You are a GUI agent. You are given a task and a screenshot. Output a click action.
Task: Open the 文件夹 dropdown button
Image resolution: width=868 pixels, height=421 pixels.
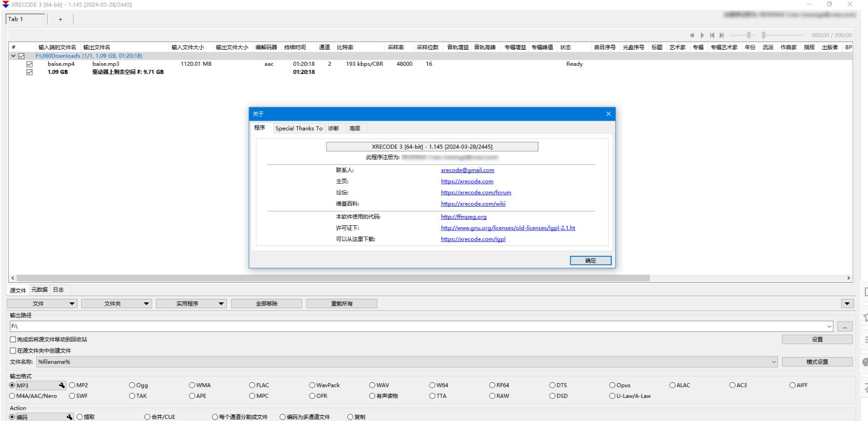[117, 303]
